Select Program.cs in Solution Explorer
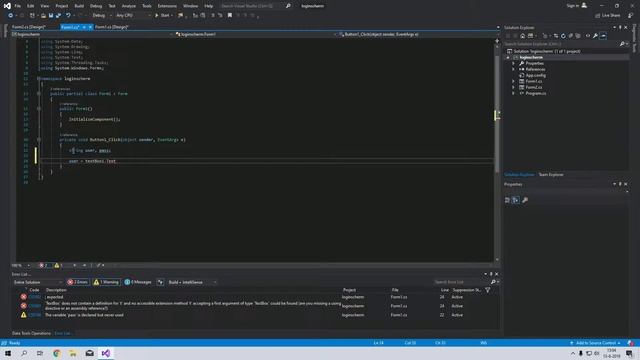This screenshot has height=360, width=640. click(536, 93)
